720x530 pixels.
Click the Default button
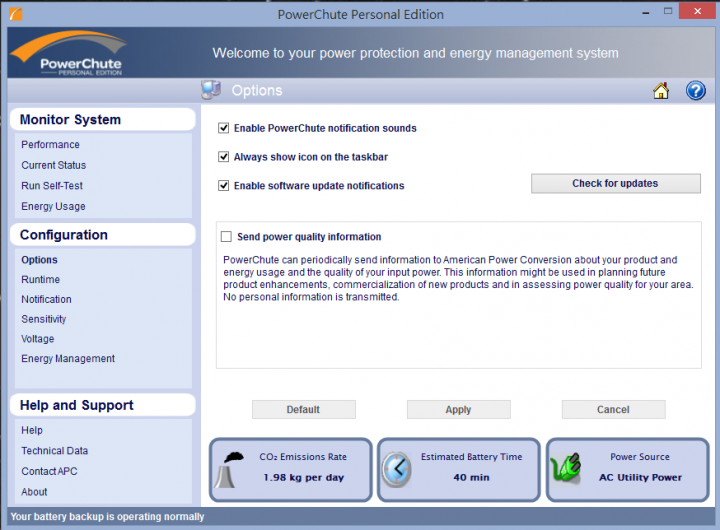(x=304, y=409)
